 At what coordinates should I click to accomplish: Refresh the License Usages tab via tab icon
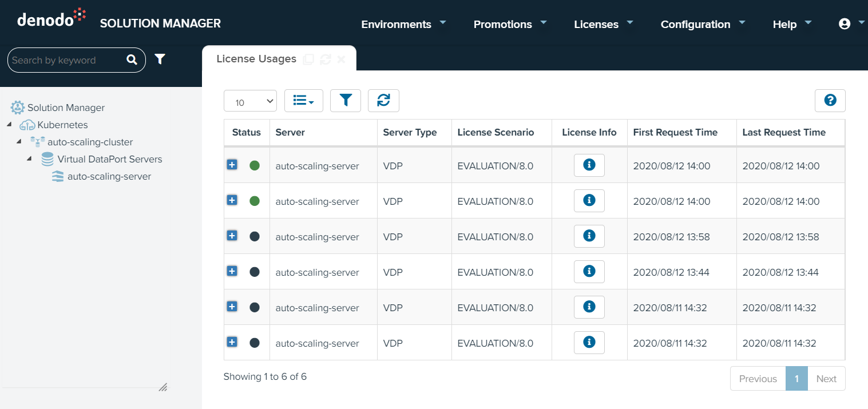click(x=326, y=59)
